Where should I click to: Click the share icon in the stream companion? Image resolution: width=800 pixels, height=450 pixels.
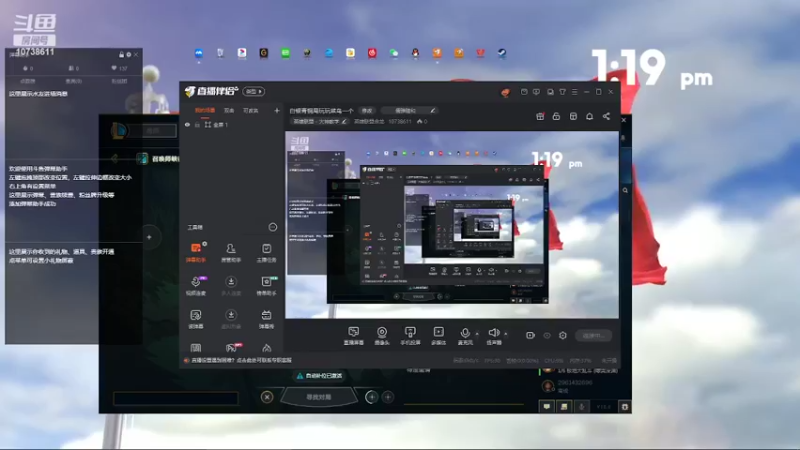click(606, 116)
